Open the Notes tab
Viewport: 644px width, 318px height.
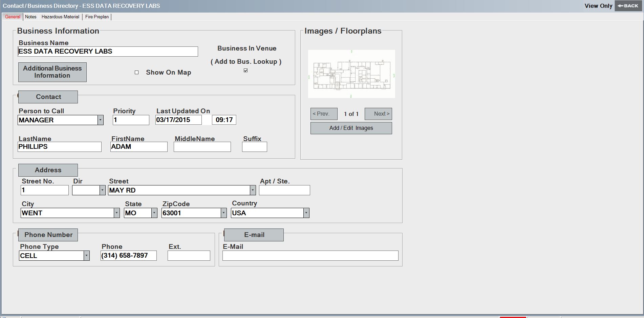tap(30, 17)
